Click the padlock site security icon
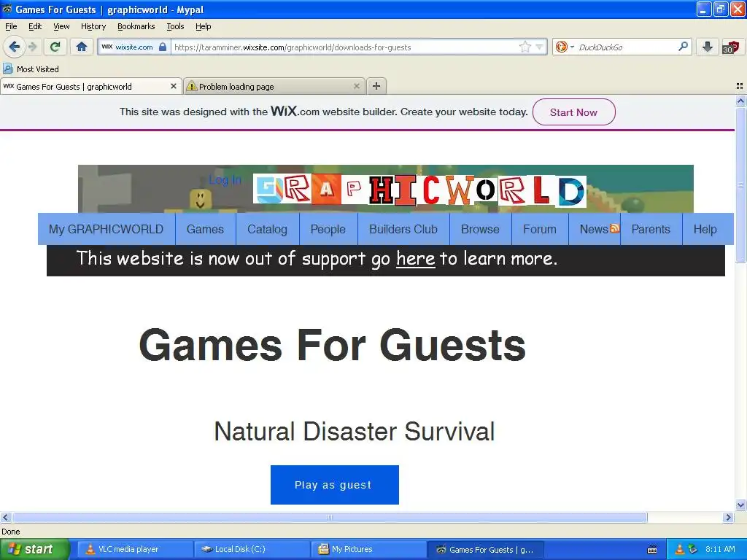The width and height of the screenshot is (747, 560). click(163, 47)
